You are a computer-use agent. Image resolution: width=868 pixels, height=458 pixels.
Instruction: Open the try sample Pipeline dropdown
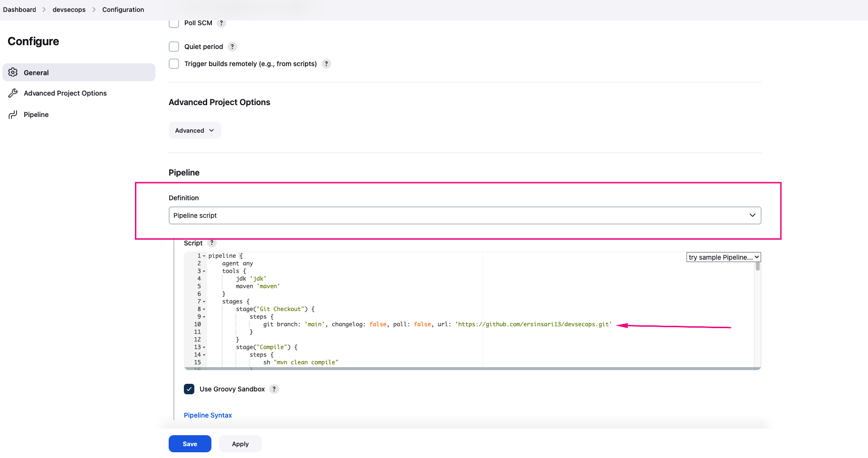coord(724,257)
